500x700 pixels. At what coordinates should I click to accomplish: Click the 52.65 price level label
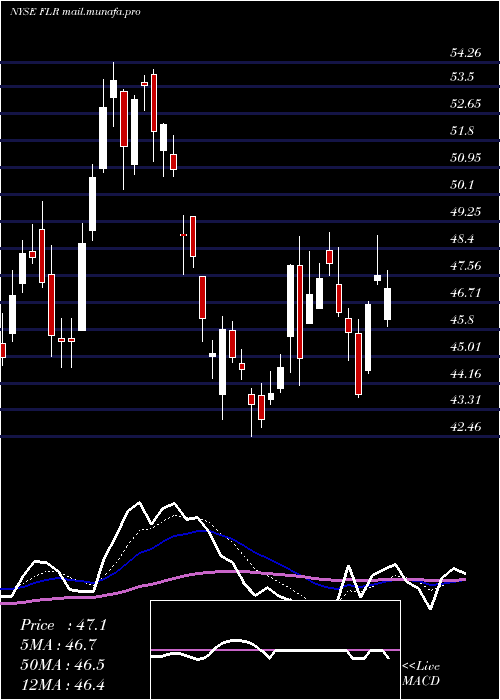coord(466,104)
